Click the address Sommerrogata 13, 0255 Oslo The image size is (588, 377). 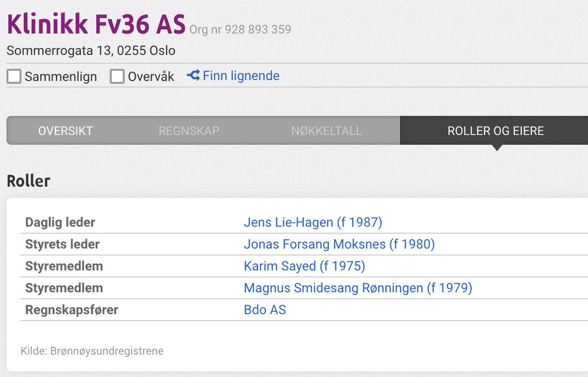(91, 50)
